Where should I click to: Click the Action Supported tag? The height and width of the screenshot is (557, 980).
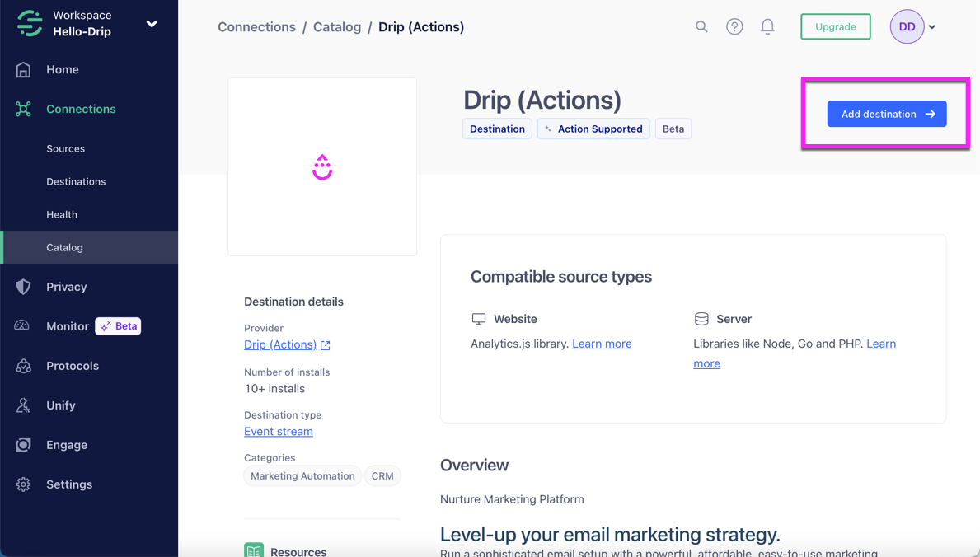click(x=593, y=129)
